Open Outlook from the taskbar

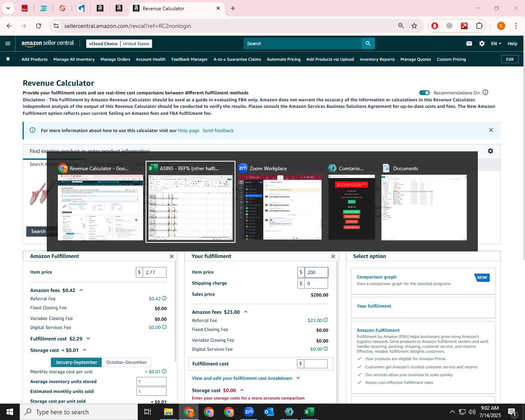pyautogui.click(x=269, y=412)
